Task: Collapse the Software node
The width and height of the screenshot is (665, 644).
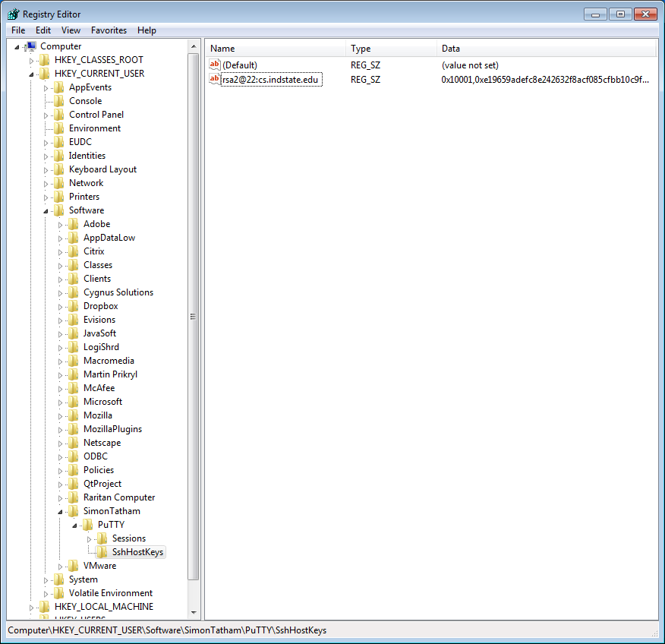Action: (x=46, y=211)
